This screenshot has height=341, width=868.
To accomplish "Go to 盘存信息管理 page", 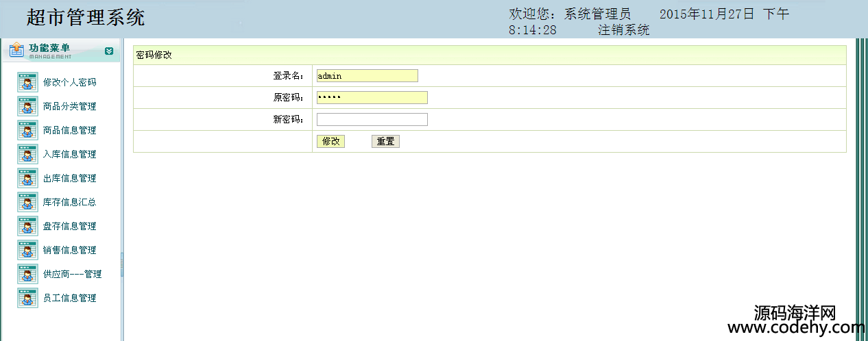I will point(69,226).
